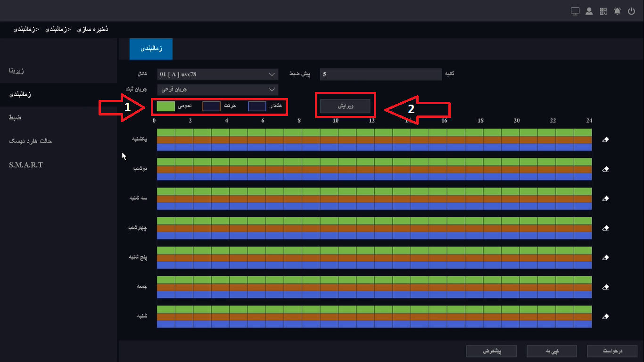Click the eraser icon for یکشنبه (Sunday) row
The image size is (644, 362).
pyautogui.click(x=606, y=140)
